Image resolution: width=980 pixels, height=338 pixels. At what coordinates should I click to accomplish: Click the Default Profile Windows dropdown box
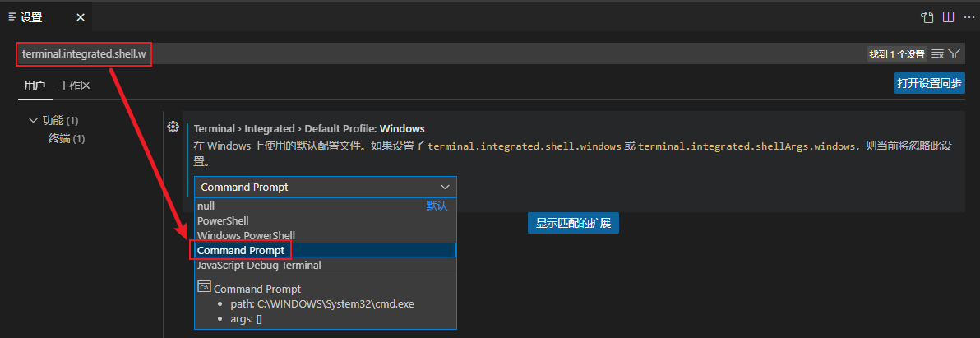325,187
